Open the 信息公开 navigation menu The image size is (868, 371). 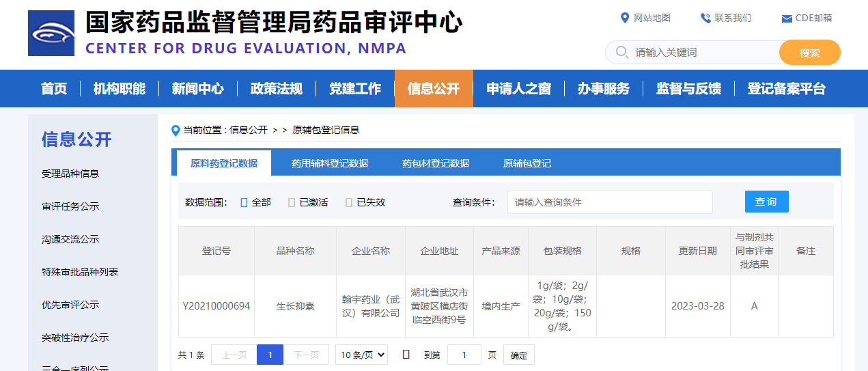coord(434,89)
